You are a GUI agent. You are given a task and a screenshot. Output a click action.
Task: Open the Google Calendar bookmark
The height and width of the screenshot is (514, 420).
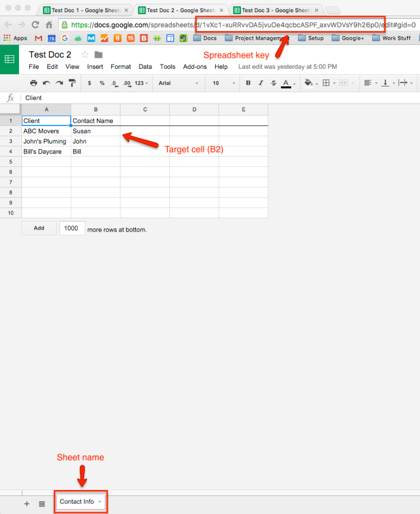pos(51,38)
